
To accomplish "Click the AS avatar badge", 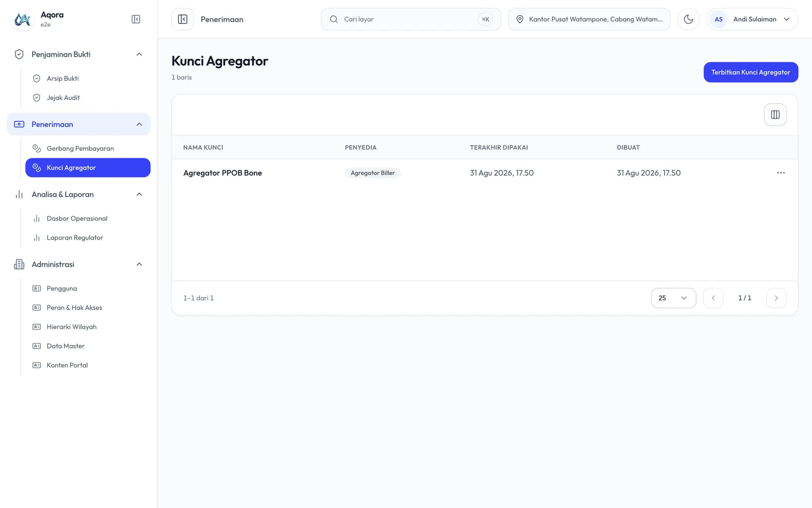I will pos(718,19).
